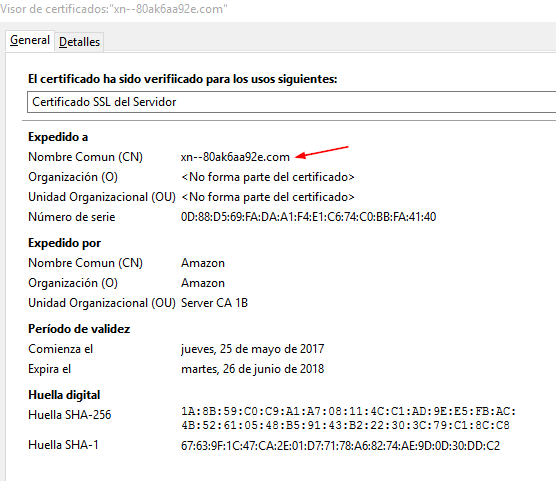The height and width of the screenshot is (481, 556).
Task: Click the Visor de certificados window title
Action: click(x=114, y=9)
